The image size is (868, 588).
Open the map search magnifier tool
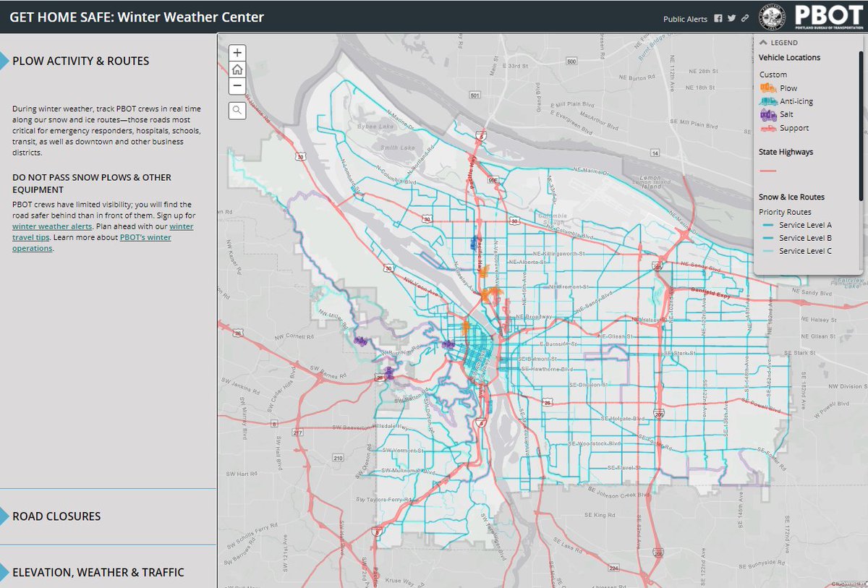click(x=237, y=110)
